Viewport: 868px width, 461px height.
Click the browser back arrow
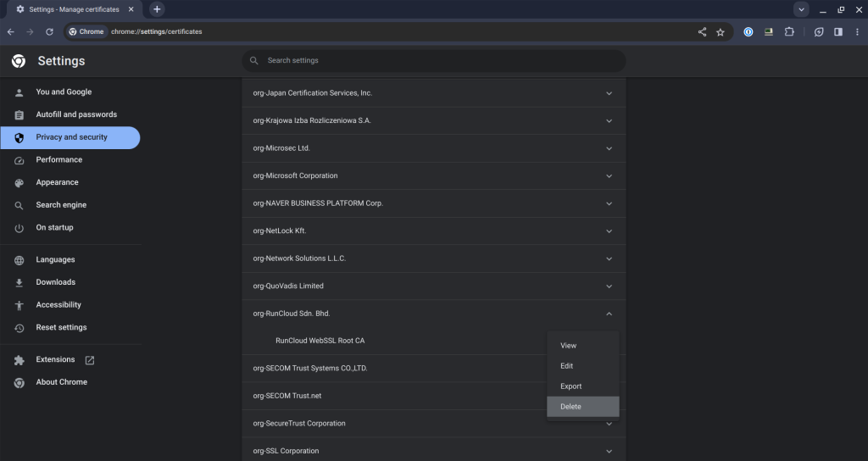[10, 32]
